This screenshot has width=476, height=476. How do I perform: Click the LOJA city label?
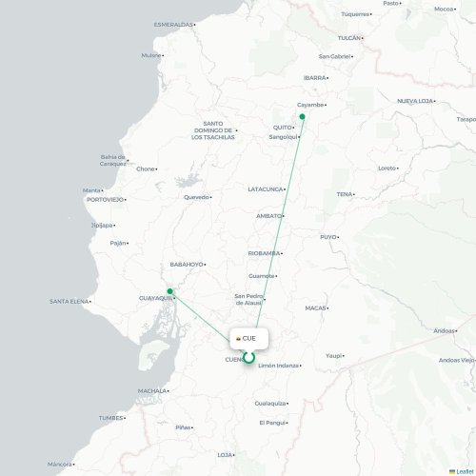(225, 455)
